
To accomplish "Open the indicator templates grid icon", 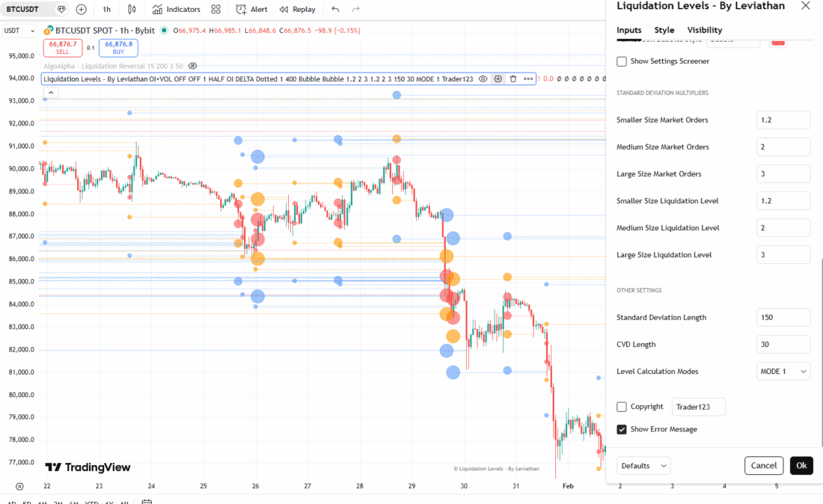I will 215,9.
